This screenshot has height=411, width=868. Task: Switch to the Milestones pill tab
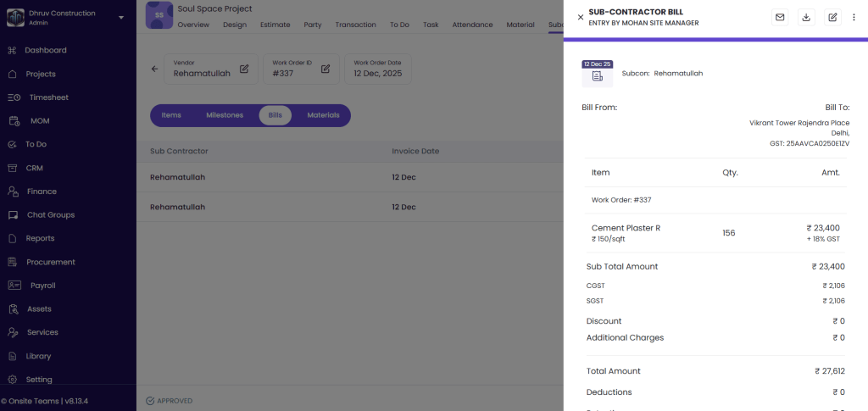point(225,115)
